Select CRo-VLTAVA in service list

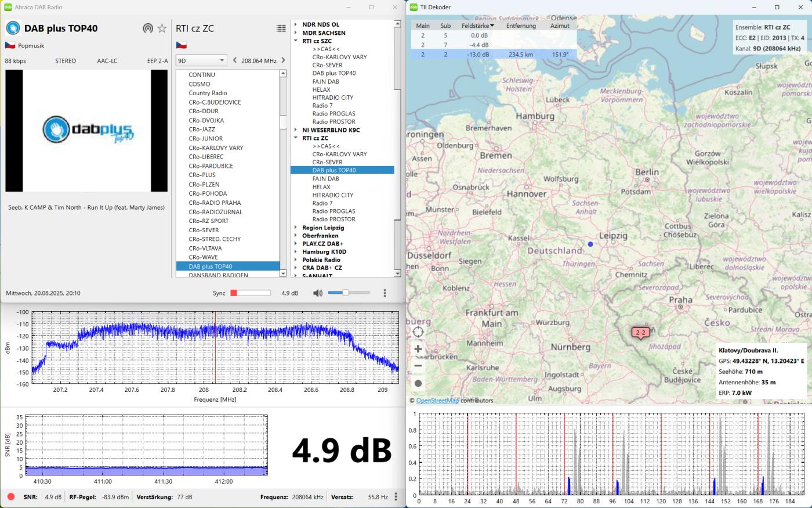point(228,248)
